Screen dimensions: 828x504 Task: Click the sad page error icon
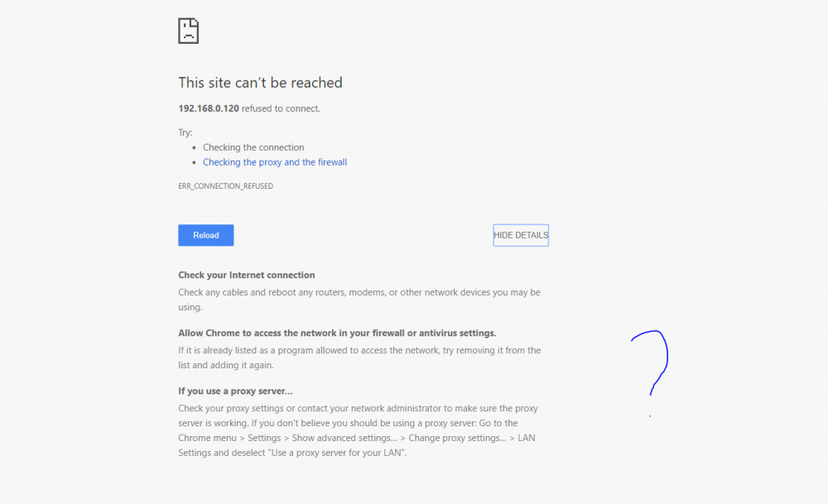[189, 31]
